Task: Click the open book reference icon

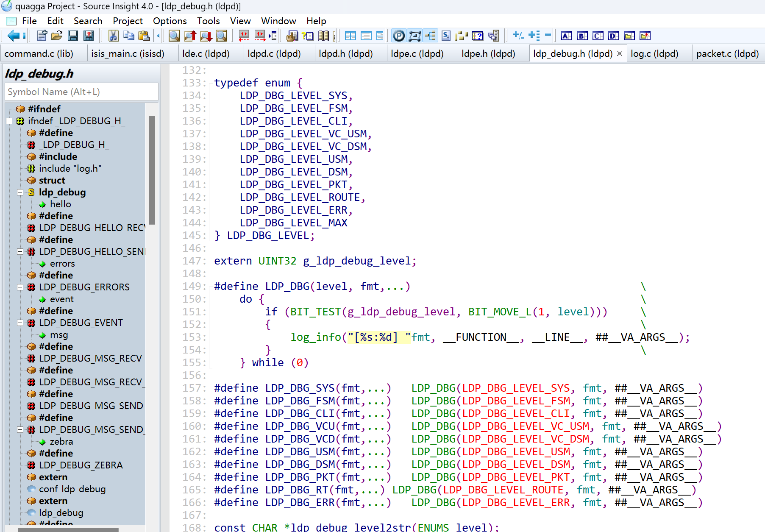Action: click(x=323, y=36)
